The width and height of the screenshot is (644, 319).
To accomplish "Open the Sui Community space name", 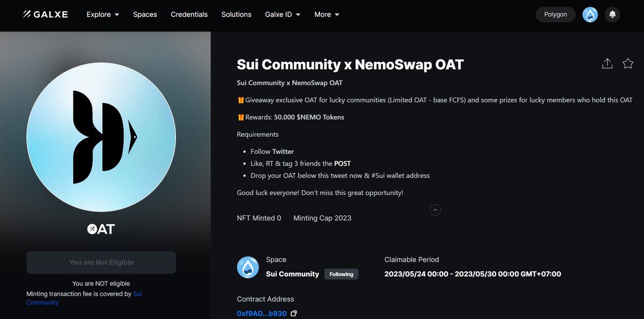I will (x=292, y=274).
